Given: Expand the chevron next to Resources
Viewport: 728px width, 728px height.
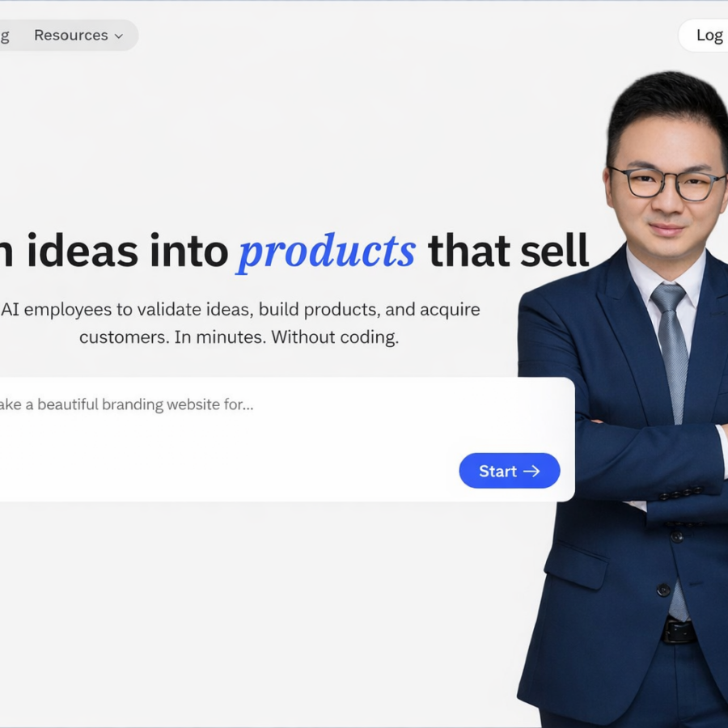Looking at the screenshot, I should (119, 36).
